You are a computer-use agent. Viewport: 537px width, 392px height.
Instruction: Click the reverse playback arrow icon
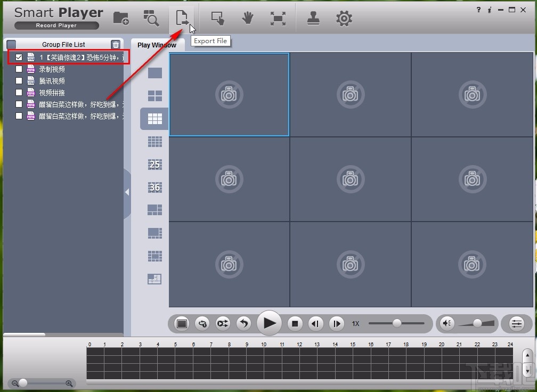pyautogui.click(x=243, y=323)
